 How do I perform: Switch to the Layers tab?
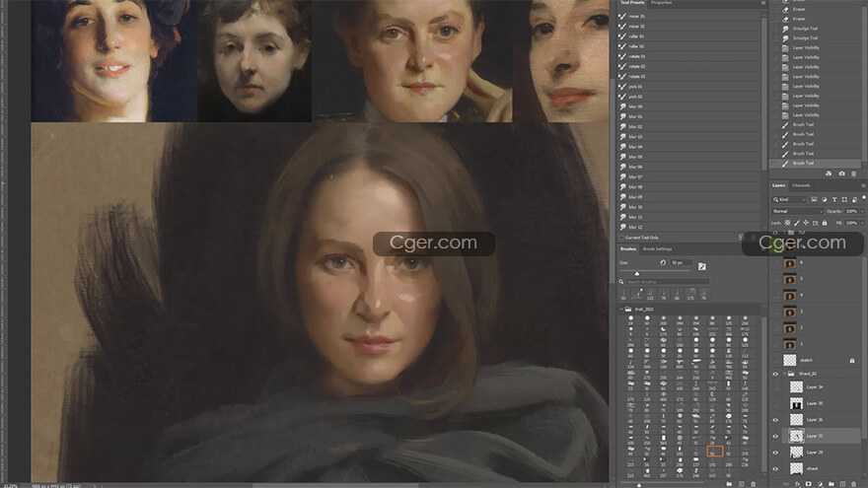[x=779, y=185]
